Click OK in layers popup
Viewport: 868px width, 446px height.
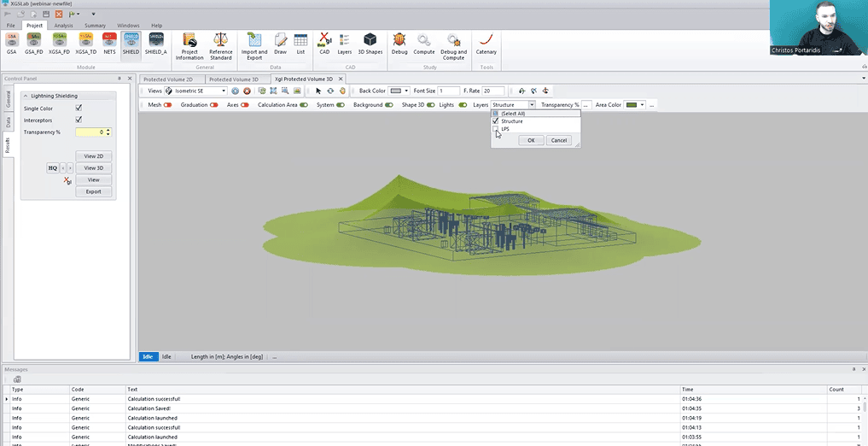pos(531,140)
